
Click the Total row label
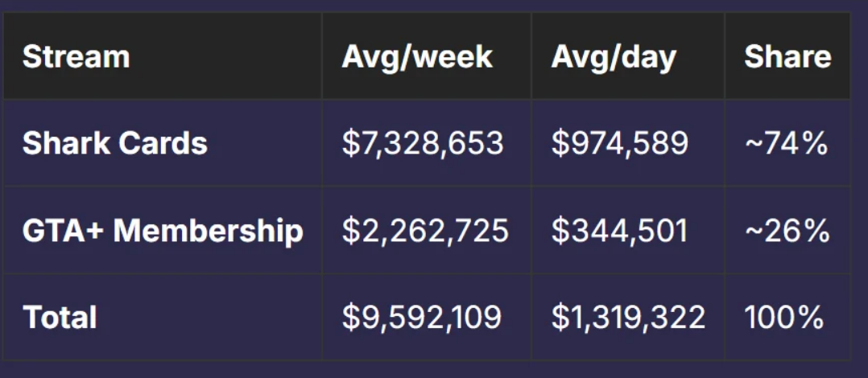(x=60, y=317)
